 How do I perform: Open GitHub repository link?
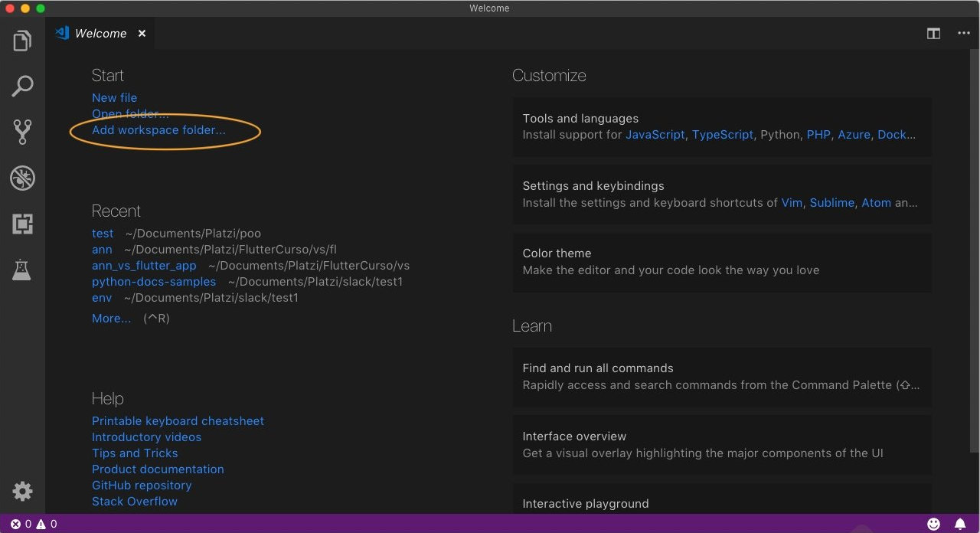click(x=142, y=486)
